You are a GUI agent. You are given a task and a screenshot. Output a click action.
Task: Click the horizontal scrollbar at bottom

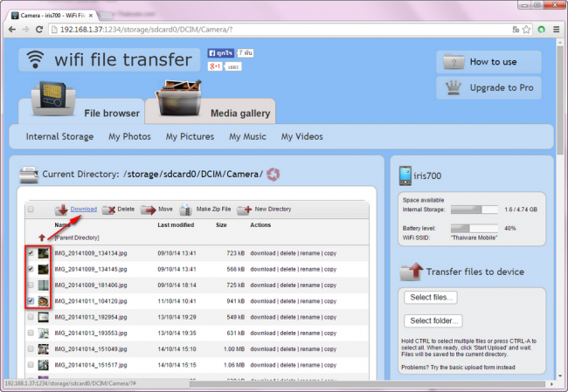click(367, 384)
